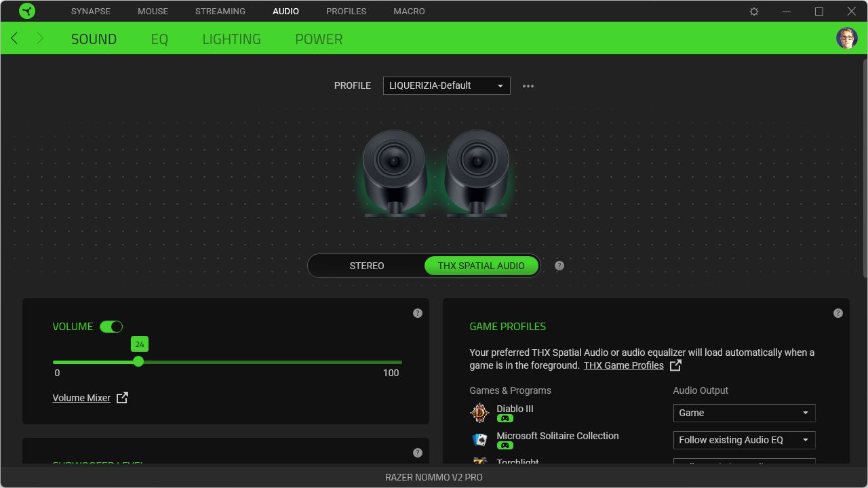Click help icon in Subwoofer Level panel

click(x=418, y=453)
